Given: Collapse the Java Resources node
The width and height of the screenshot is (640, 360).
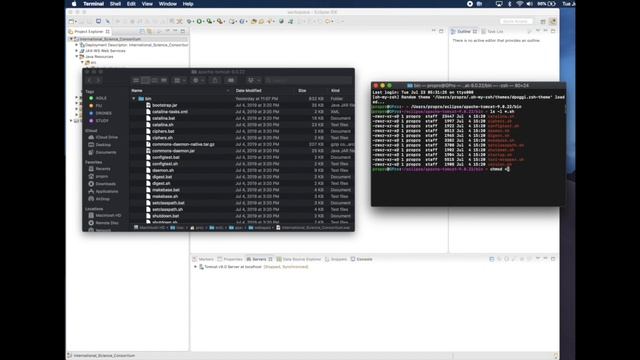Looking at the screenshot, I should (x=77, y=57).
